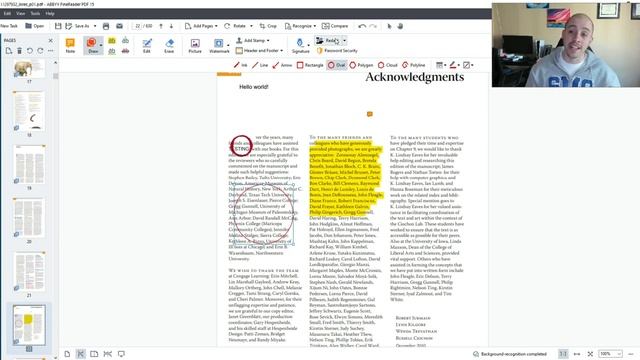Image resolution: width=640 pixels, height=360 pixels.
Task: Click the Signature tool
Action: click(300, 45)
